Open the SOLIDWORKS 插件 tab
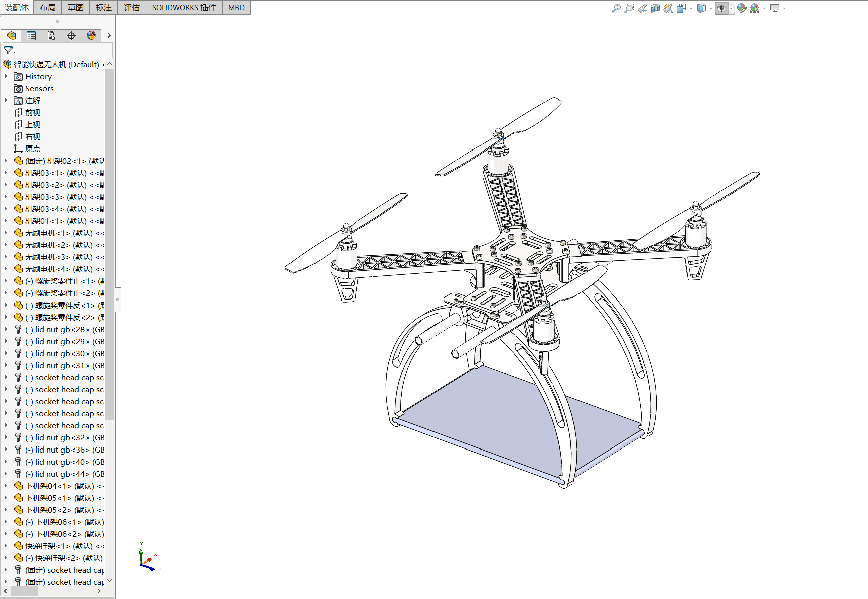 click(x=184, y=7)
